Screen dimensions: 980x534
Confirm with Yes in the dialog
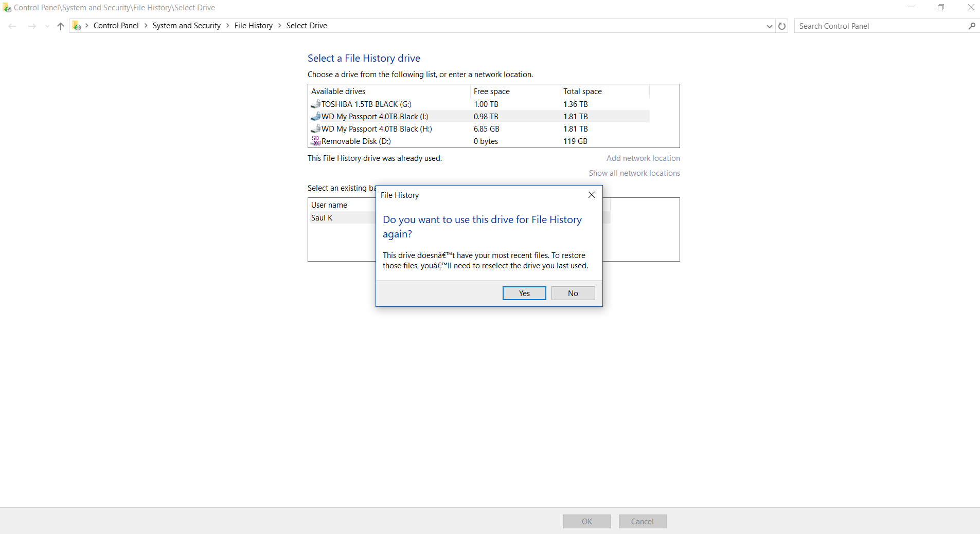pos(524,293)
